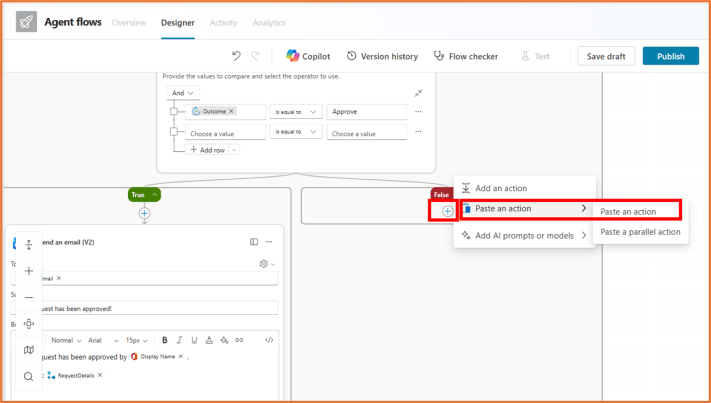The image size is (711, 403).
Task: Undo the last change
Action: pyautogui.click(x=236, y=56)
